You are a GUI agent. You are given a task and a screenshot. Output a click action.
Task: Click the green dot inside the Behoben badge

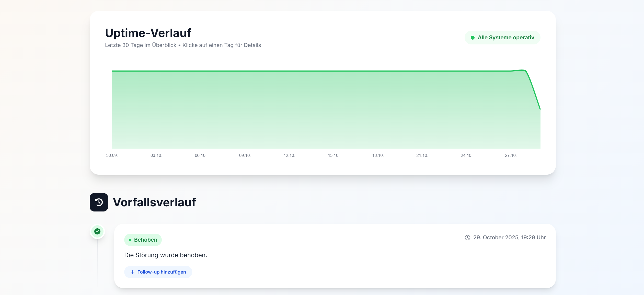coord(130,240)
